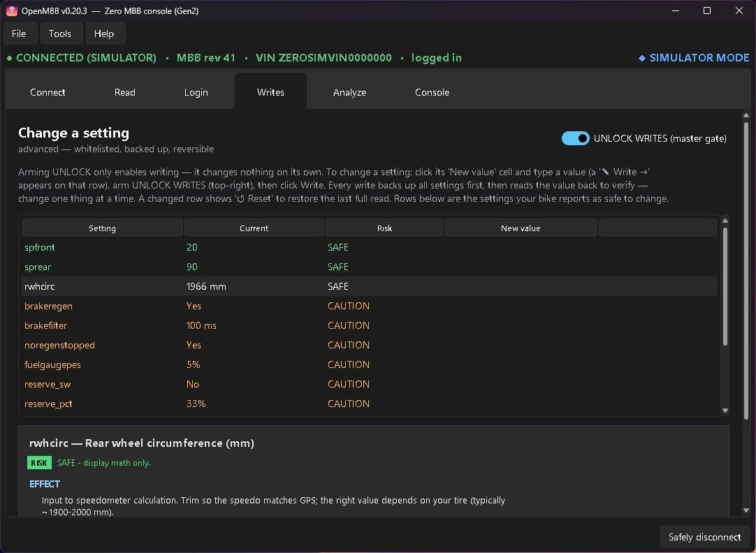Minimize the OpenMBB window

click(x=676, y=10)
